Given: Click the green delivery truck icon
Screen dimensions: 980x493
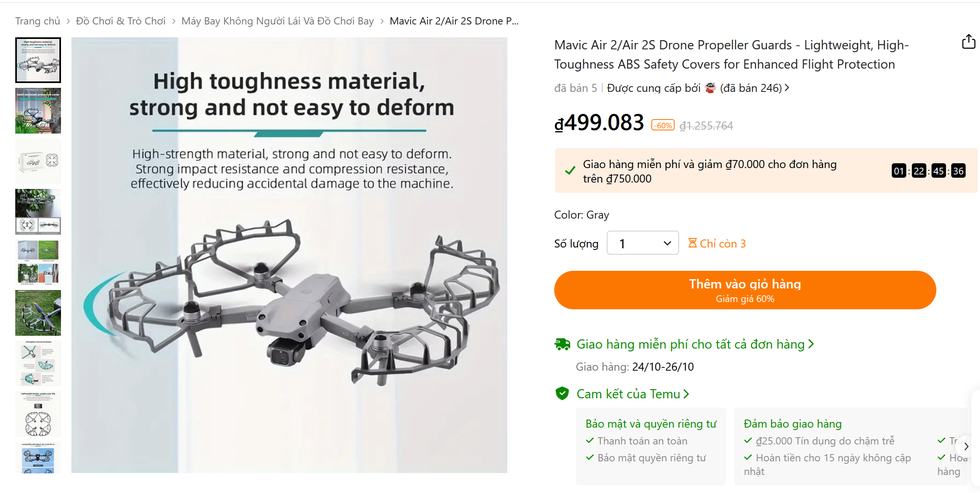Looking at the screenshot, I should 563,344.
